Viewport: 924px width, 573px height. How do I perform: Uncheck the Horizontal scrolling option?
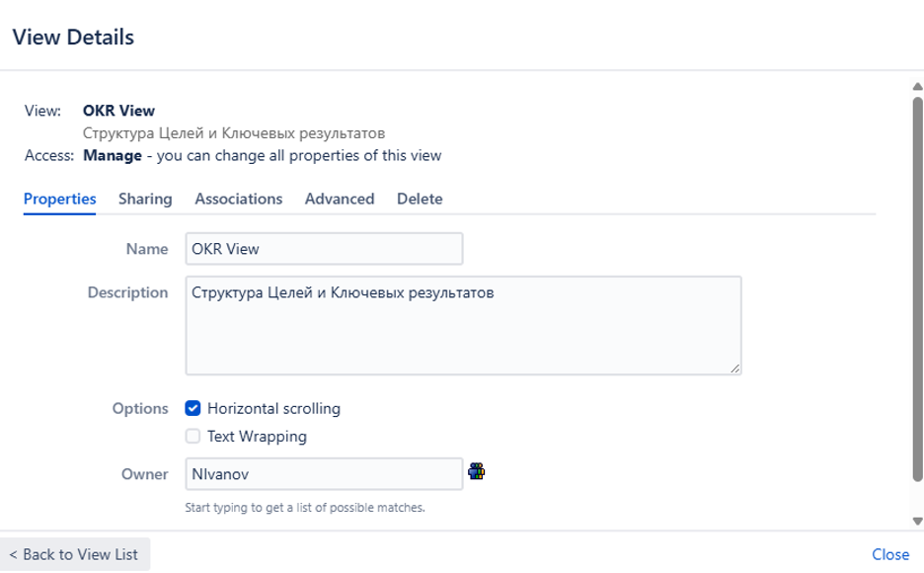pos(192,408)
